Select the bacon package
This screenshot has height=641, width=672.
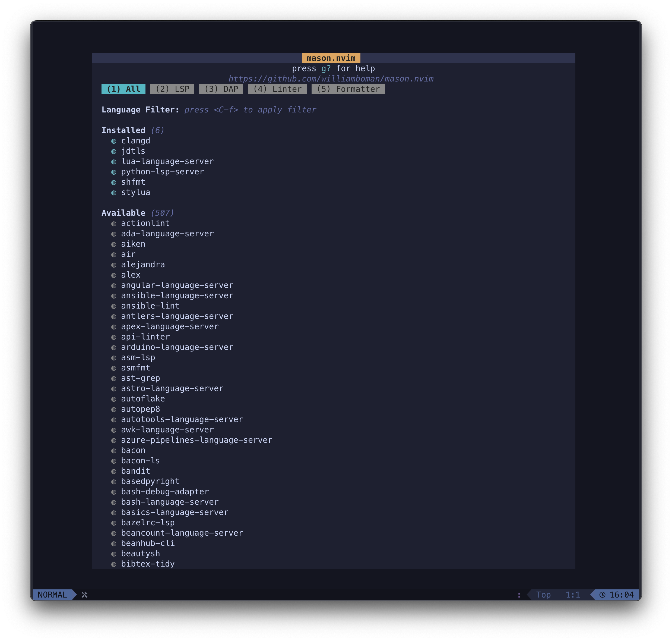click(133, 450)
